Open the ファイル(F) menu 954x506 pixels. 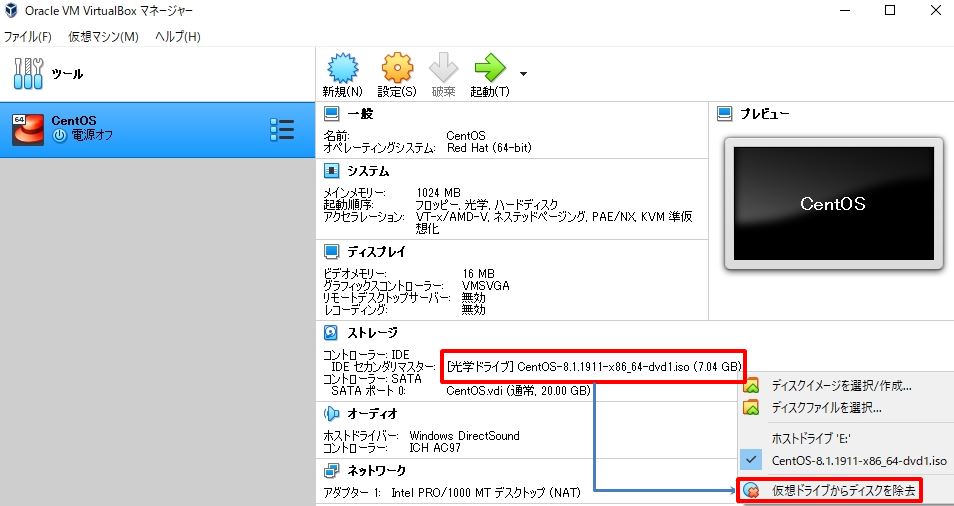pos(28,36)
